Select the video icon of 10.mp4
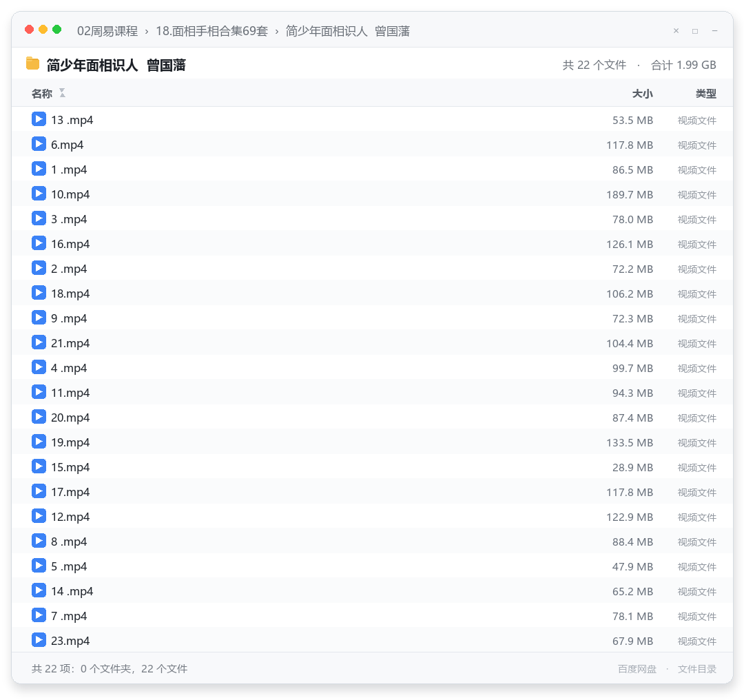Image resolution: width=744 pixels, height=700 pixels. [x=39, y=194]
